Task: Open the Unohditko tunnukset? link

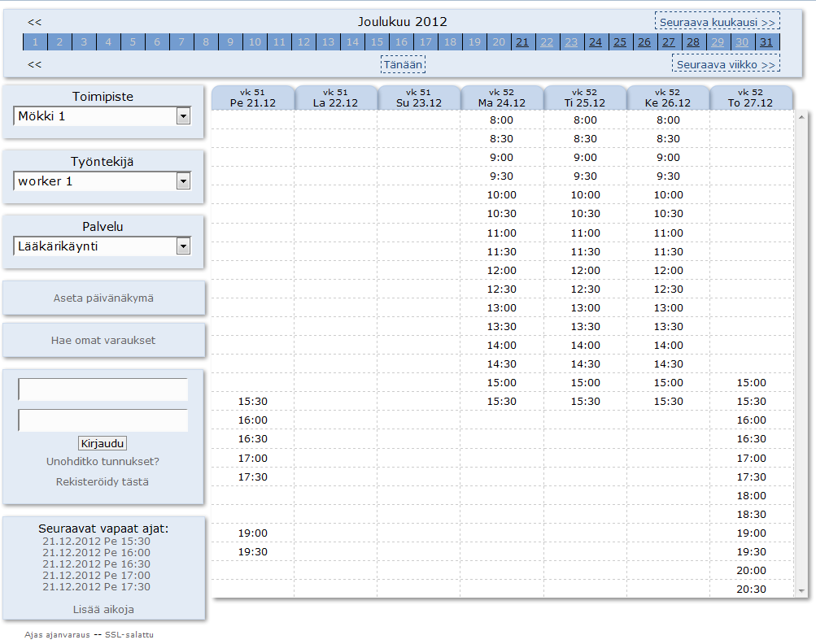Action: coord(103,462)
